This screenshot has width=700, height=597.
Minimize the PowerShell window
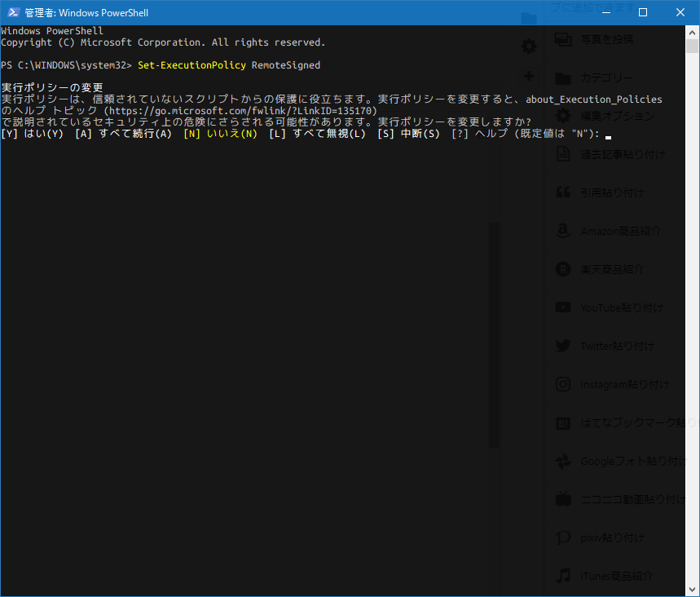605,12
